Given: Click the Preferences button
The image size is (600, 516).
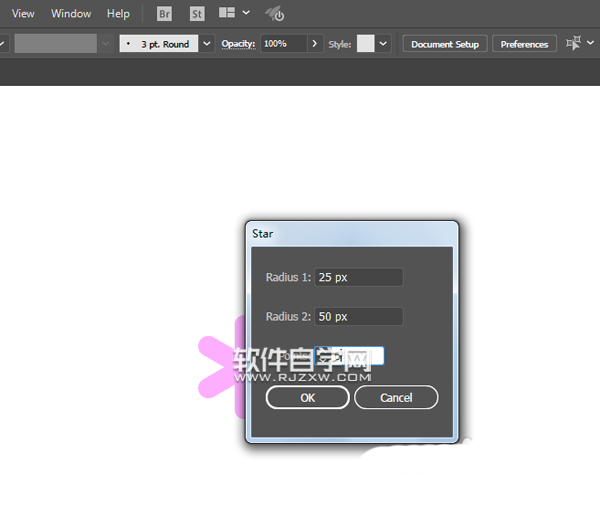Looking at the screenshot, I should (524, 44).
